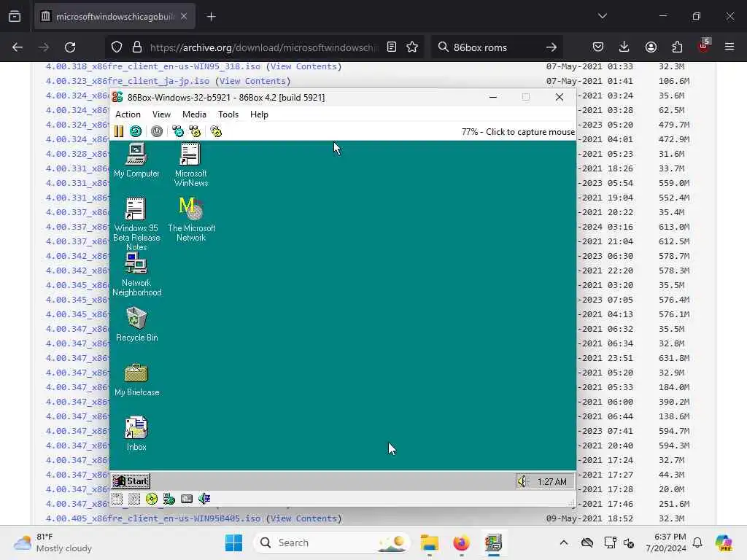Open the Action menu in 86Box
The height and width of the screenshot is (560, 747).
pos(128,114)
